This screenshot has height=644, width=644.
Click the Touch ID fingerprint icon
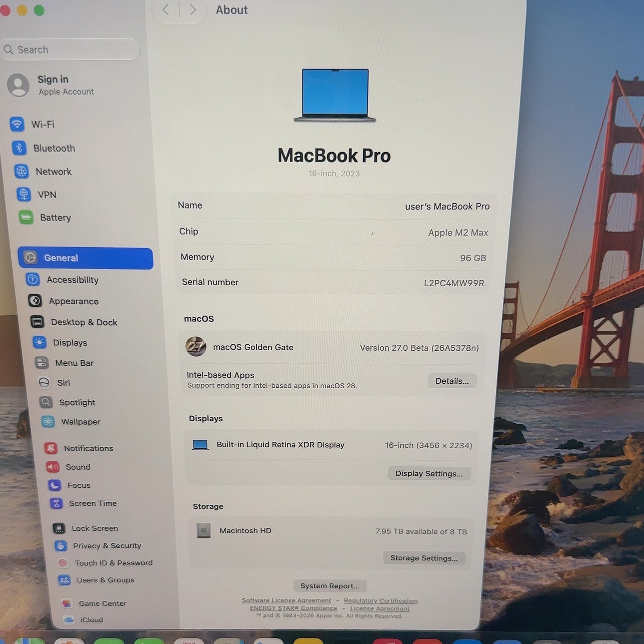(63, 563)
